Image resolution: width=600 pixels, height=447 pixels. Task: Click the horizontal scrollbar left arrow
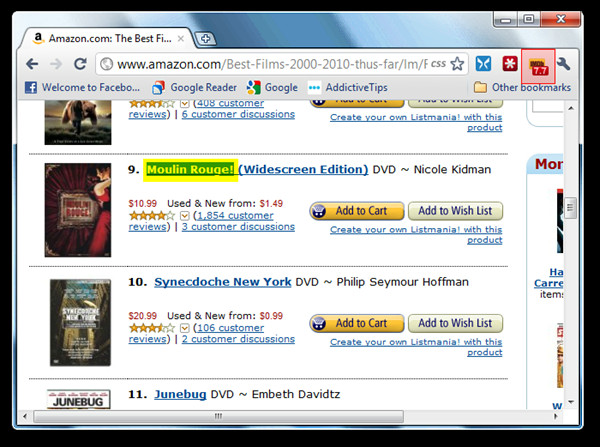tap(25, 416)
